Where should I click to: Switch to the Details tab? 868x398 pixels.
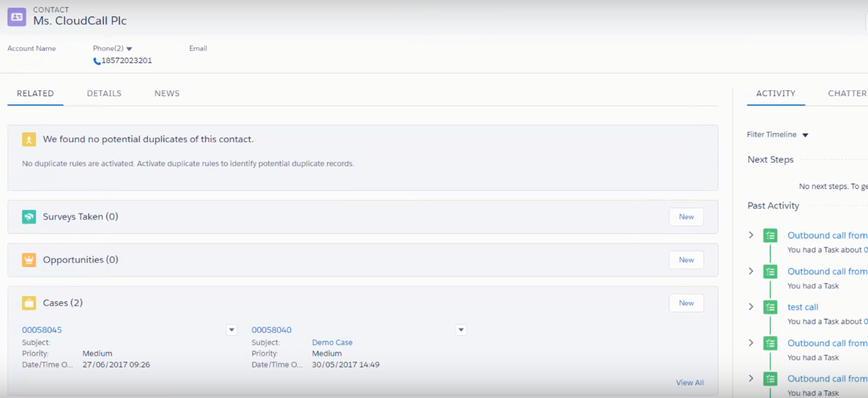[x=104, y=93]
